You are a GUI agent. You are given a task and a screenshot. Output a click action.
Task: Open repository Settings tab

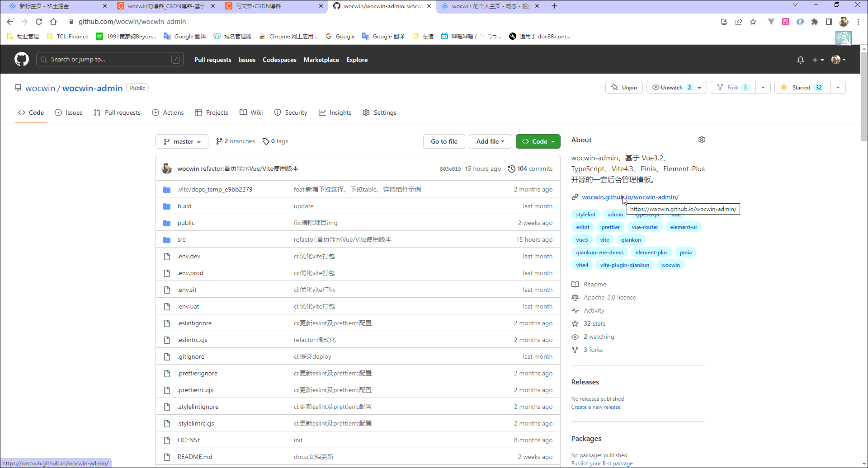380,112
